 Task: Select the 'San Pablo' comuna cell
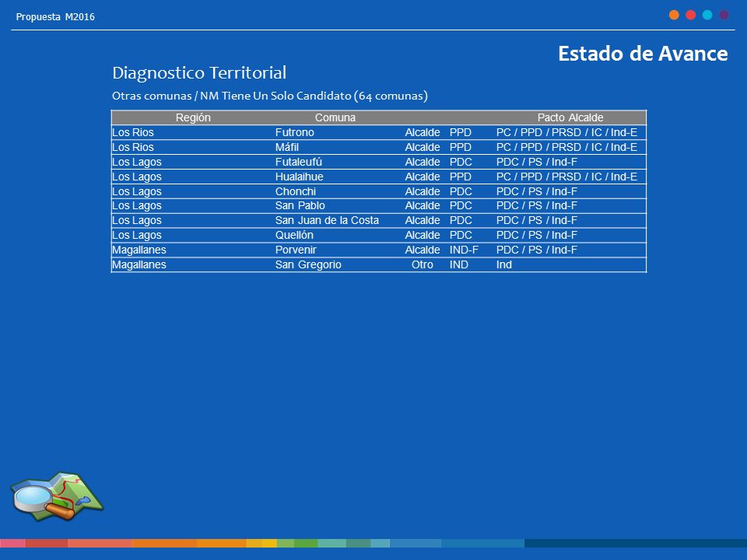300,205
